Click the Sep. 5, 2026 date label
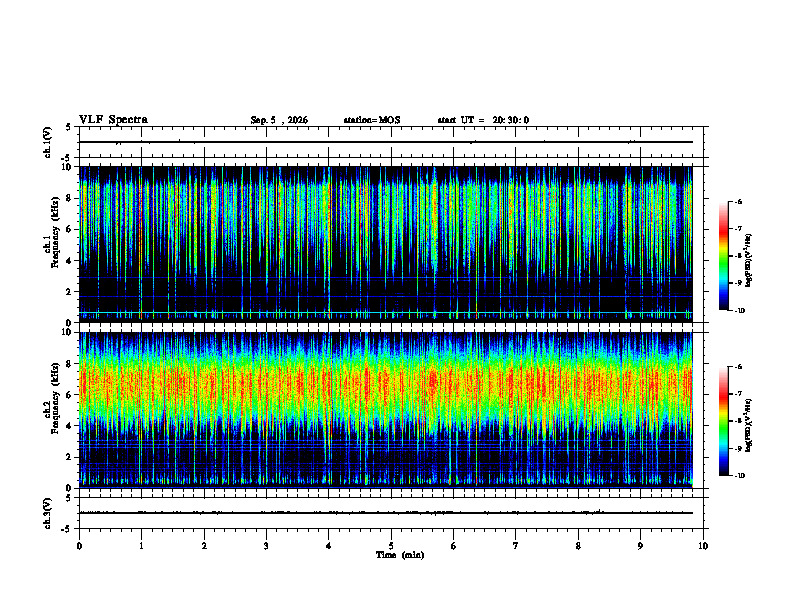The width and height of the screenshot is (792, 612). click(x=279, y=120)
